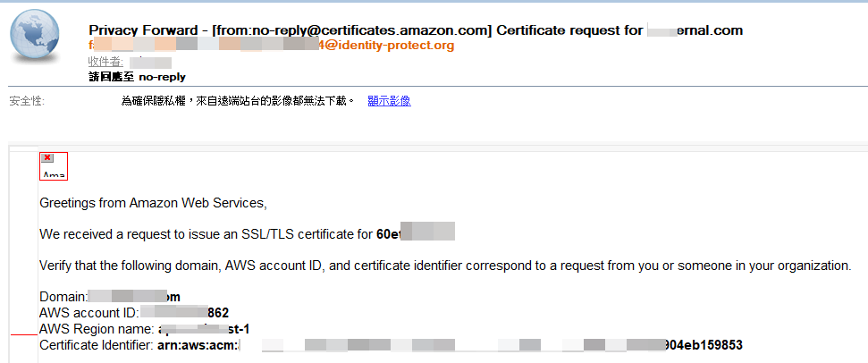The height and width of the screenshot is (363, 868).
Task: Click the identity-protect.org sender address
Action: [x=271, y=46]
